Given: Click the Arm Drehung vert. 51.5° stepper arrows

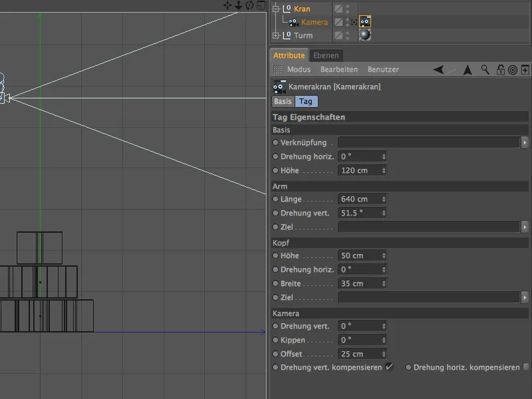Looking at the screenshot, I should coord(384,213).
